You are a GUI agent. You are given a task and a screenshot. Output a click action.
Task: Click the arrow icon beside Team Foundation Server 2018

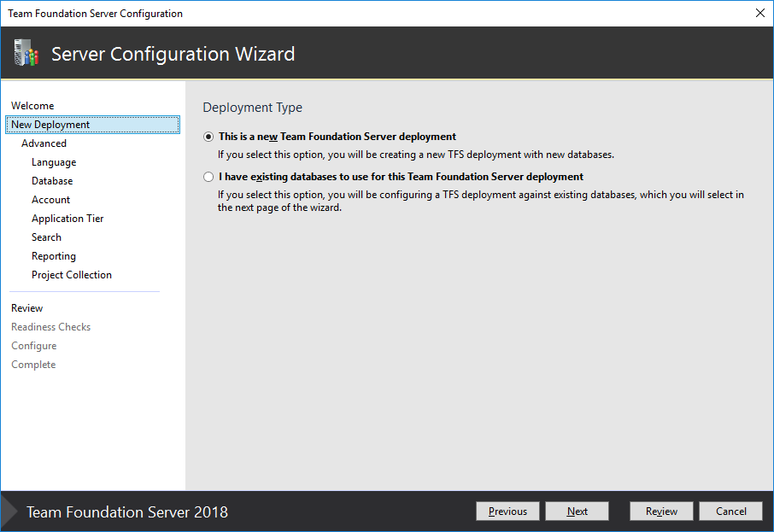(9, 511)
